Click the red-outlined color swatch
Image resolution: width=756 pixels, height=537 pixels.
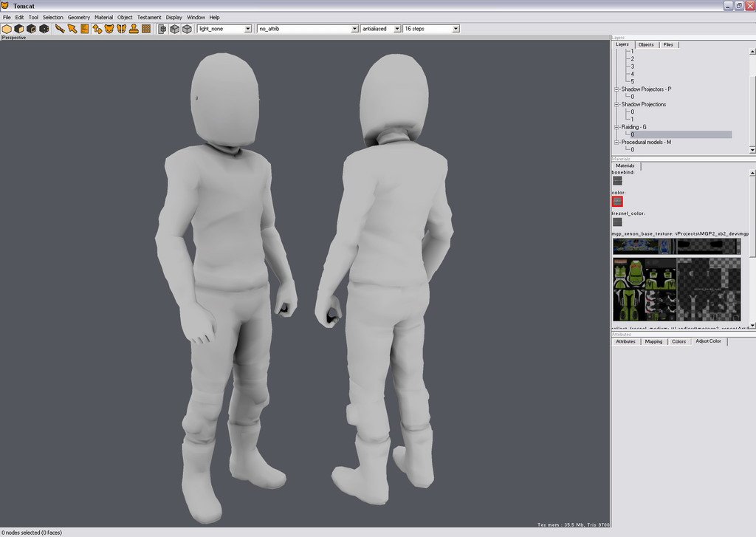(617, 201)
